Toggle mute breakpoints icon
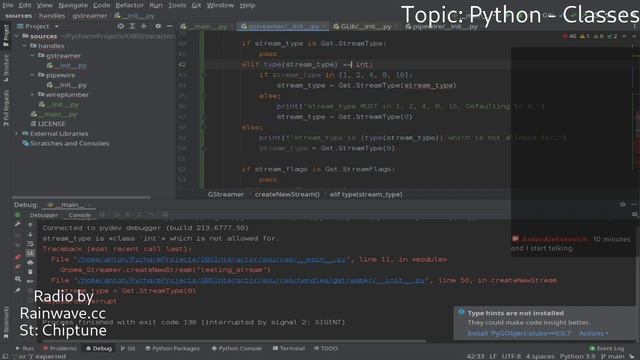The image size is (640, 360). 18,267
